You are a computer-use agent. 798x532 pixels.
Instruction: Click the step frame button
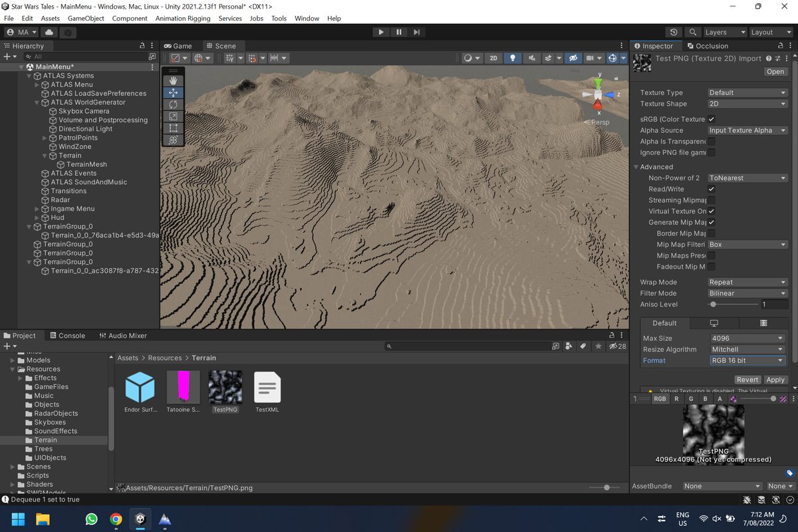(x=417, y=32)
